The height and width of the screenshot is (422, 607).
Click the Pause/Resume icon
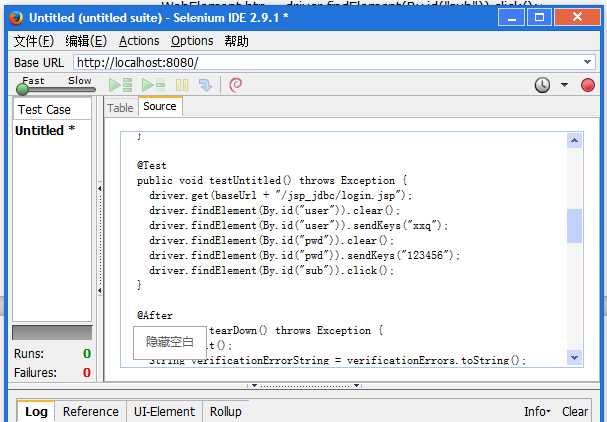[x=182, y=85]
